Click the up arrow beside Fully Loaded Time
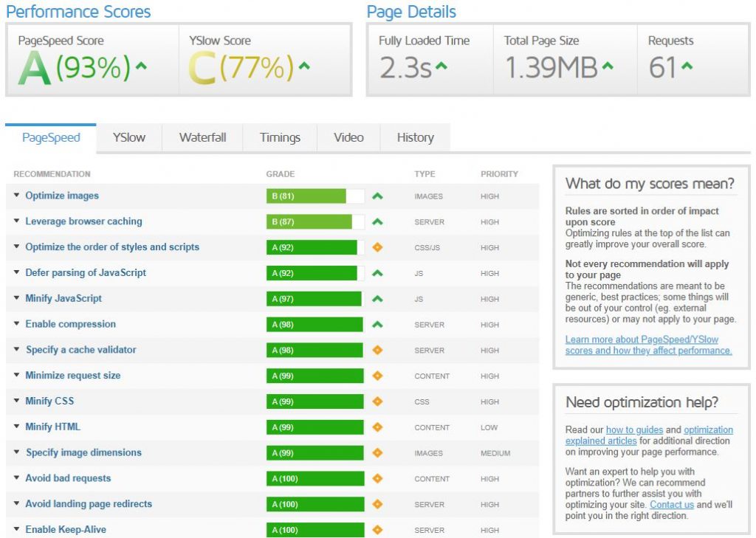 pyautogui.click(x=441, y=67)
